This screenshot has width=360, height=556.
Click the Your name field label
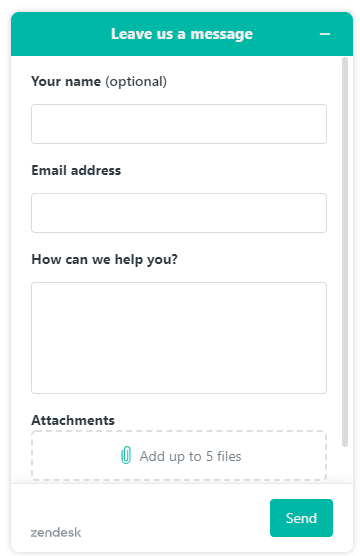pos(66,82)
